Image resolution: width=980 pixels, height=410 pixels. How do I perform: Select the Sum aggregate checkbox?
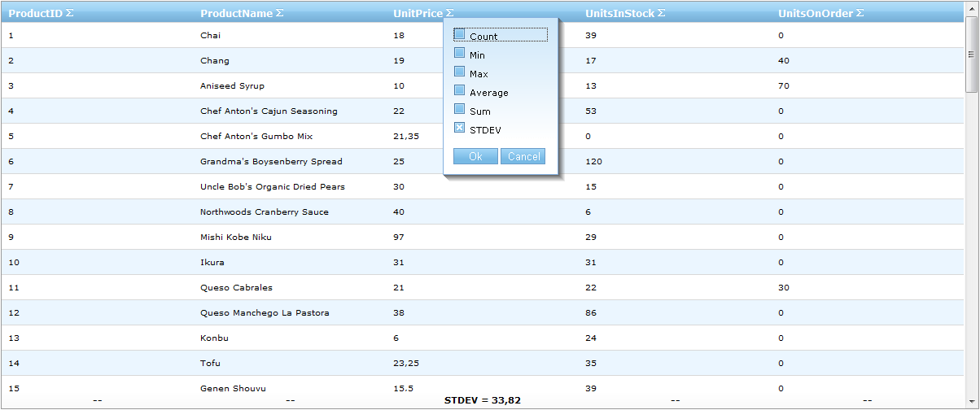tap(459, 110)
